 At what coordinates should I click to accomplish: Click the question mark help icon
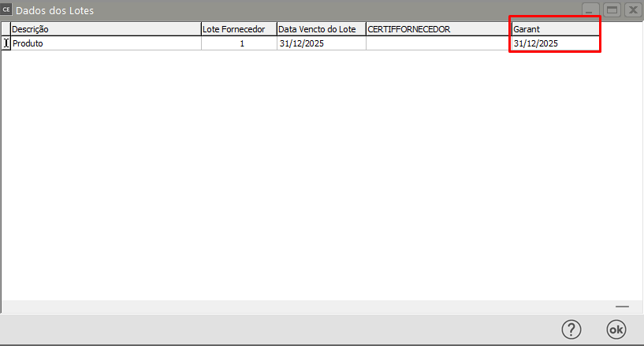point(571,329)
